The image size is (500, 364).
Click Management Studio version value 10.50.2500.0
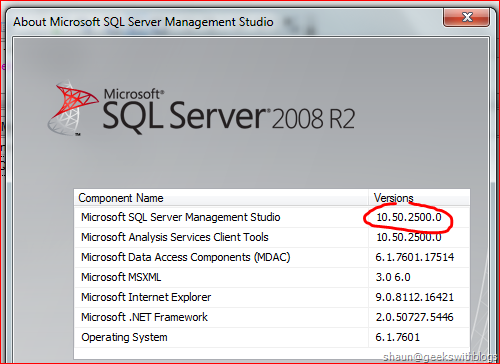point(409,217)
